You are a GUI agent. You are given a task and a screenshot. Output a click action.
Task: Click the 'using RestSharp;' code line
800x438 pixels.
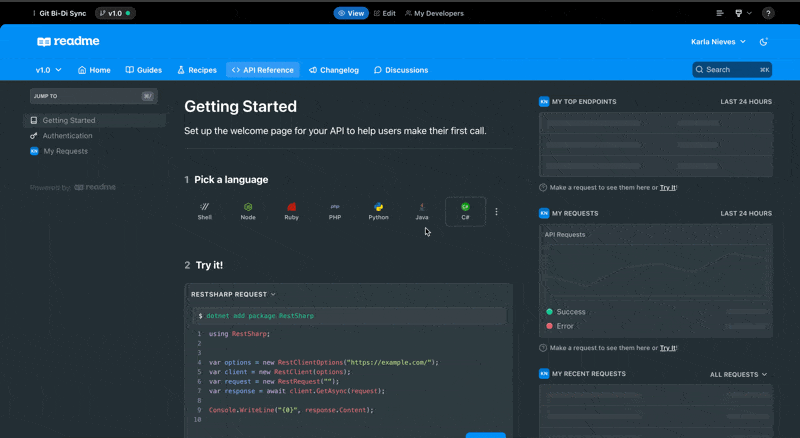(239, 334)
